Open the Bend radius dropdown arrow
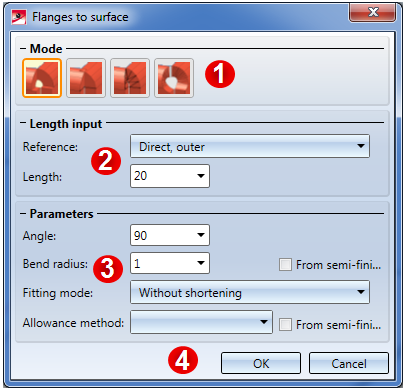 pyautogui.click(x=201, y=263)
